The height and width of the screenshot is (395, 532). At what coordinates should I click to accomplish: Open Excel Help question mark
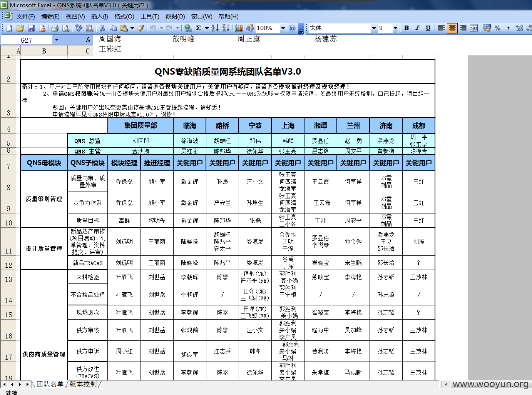292,28
